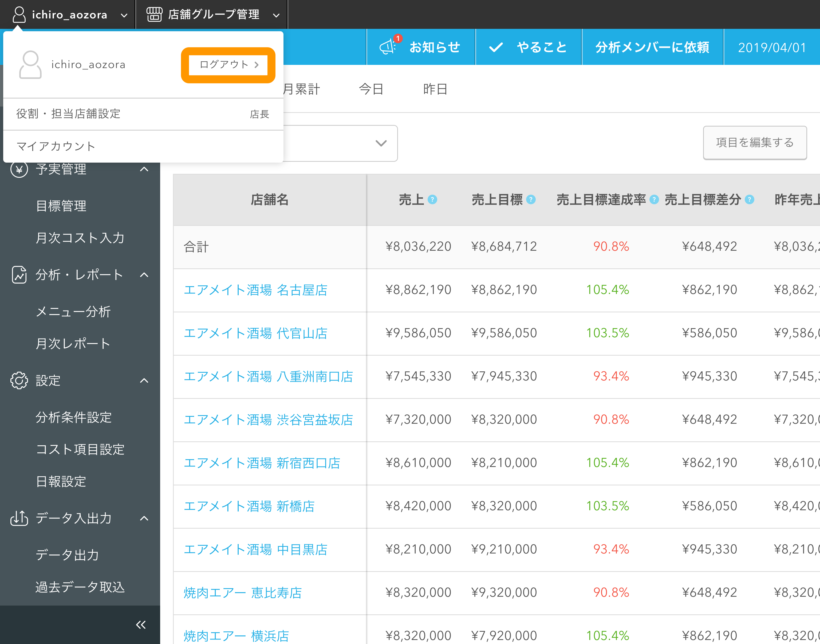This screenshot has width=820, height=644.
Task: Open the やること list
Action: tap(529, 47)
